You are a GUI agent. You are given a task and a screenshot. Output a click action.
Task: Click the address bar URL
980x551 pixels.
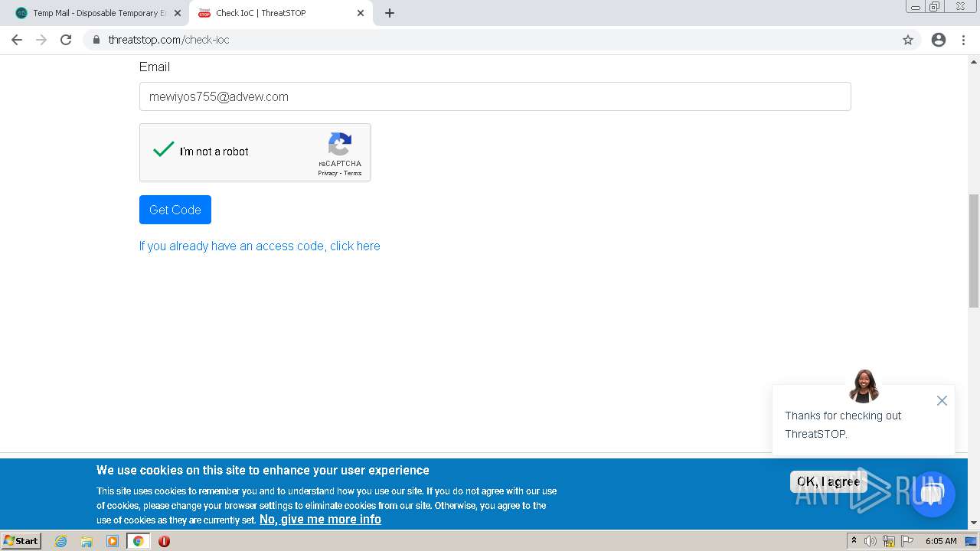[x=168, y=40]
